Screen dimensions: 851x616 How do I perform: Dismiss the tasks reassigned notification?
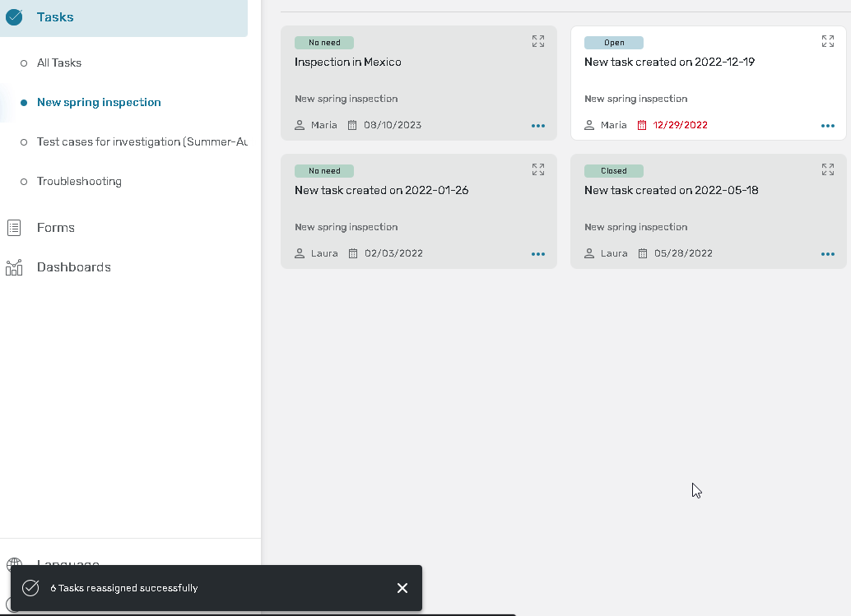pos(402,588)
